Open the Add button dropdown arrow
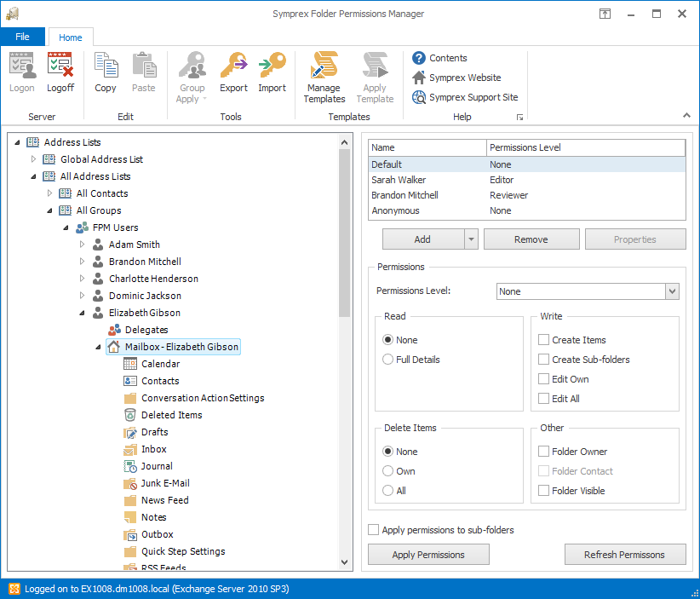Screen dimensions: 700x599 click(x=471, y=239)
